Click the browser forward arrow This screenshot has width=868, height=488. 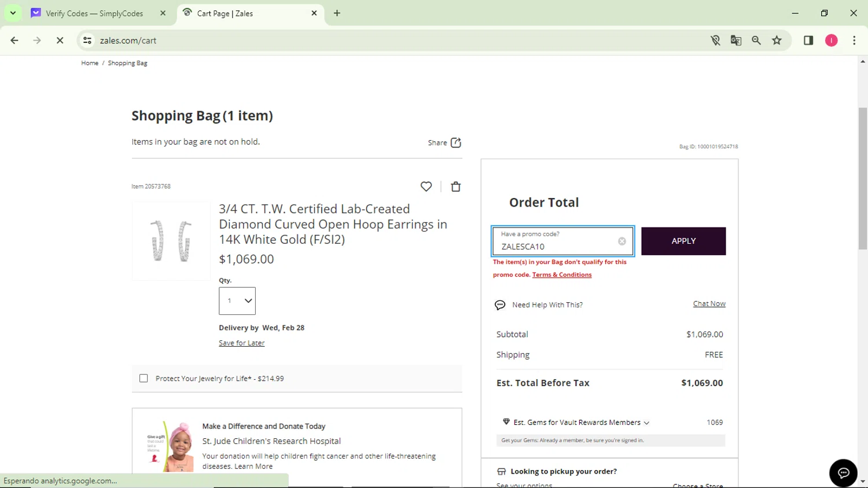pos(37,41)
